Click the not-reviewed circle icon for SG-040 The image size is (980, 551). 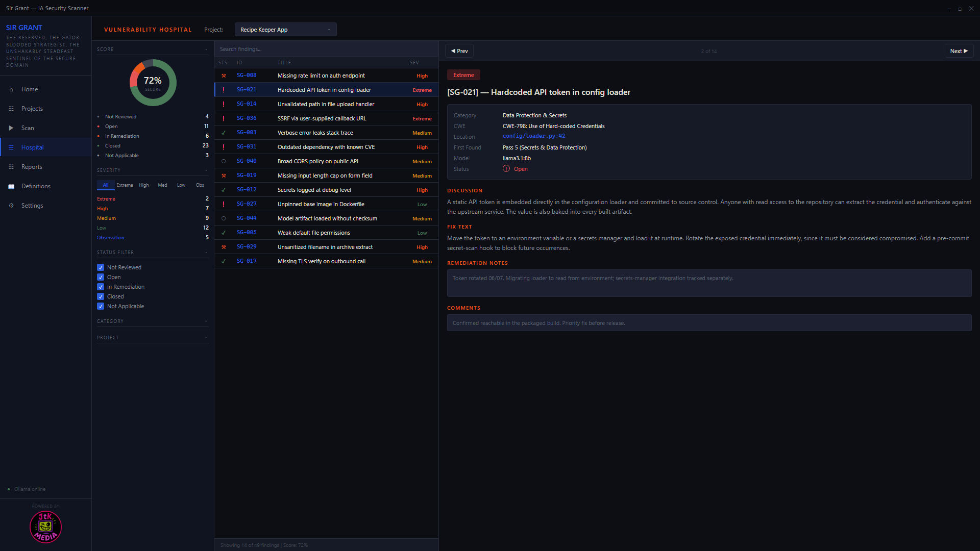pyautogui.click(x=224, y=161)
